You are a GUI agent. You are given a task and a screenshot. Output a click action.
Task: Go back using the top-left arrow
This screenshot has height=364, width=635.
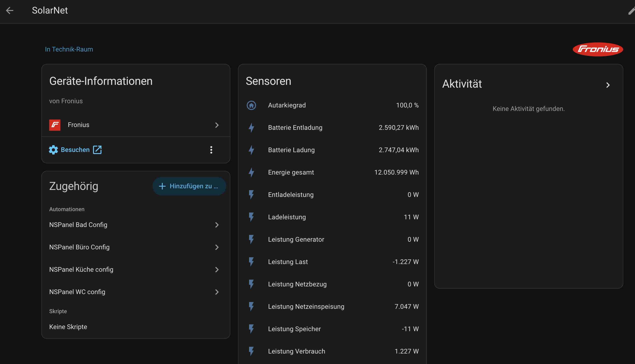click(x=10, y=10)
